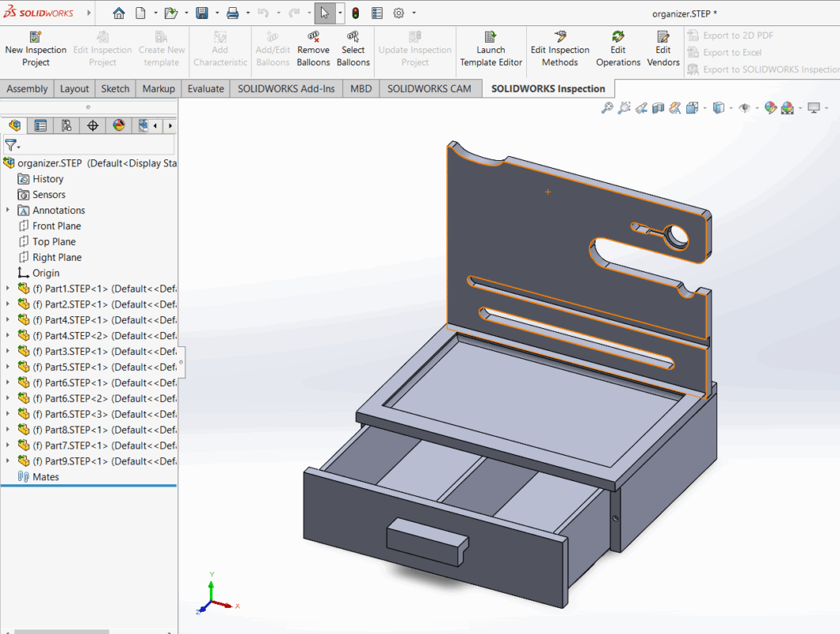Expand Part9.STEP<1> in the tree

[7, 461]
